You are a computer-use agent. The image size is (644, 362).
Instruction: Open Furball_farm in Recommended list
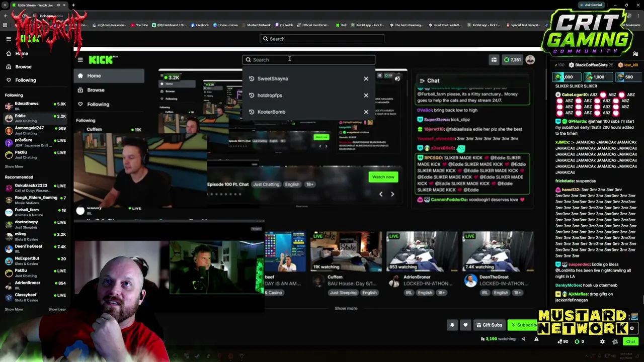35,212
